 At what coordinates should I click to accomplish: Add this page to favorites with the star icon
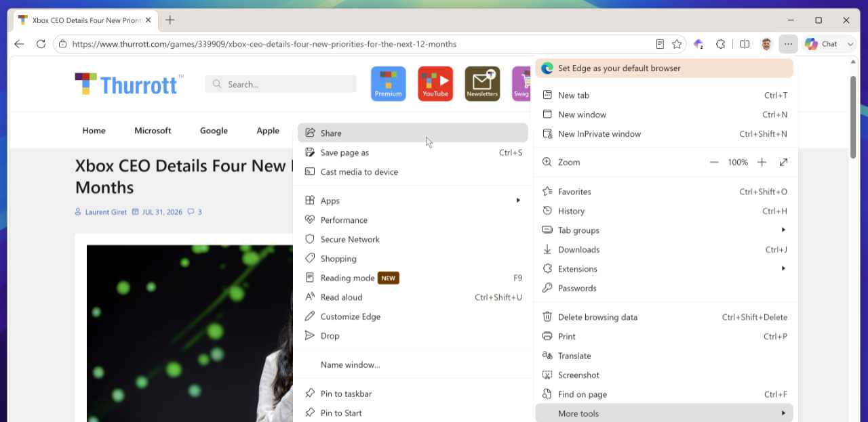pos(677,44)
